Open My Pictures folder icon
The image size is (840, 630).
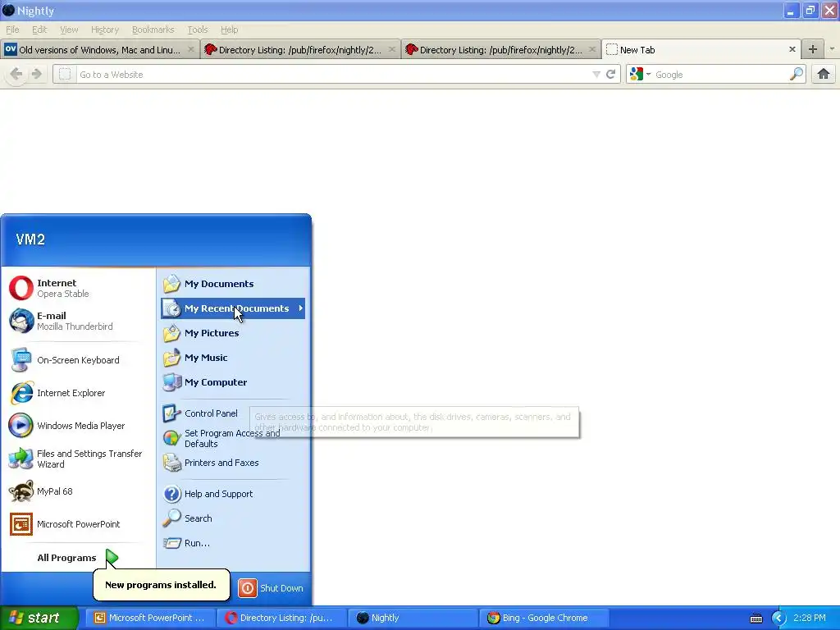click(x=171, y=333)
